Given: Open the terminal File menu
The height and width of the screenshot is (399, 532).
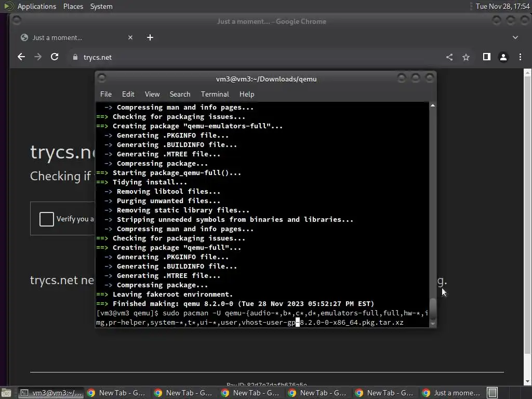Looking at the screenshot, I should pyautogui.click(x=106, y=94).
